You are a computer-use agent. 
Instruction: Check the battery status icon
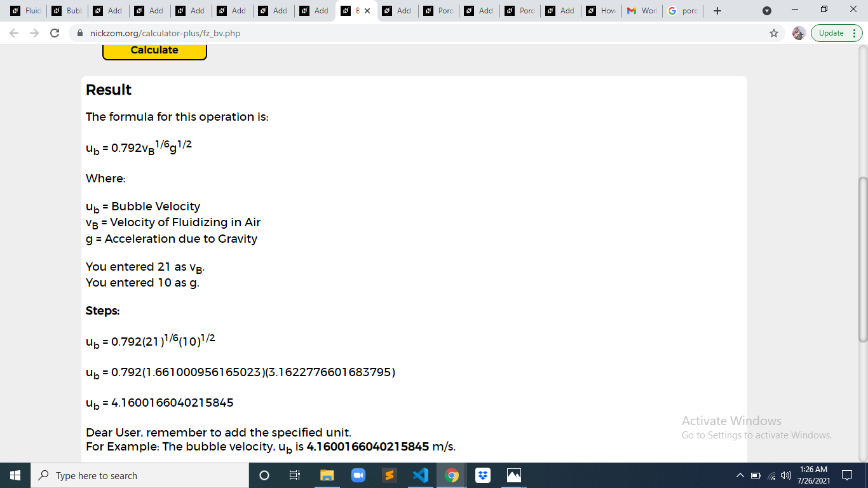[756, 475]
